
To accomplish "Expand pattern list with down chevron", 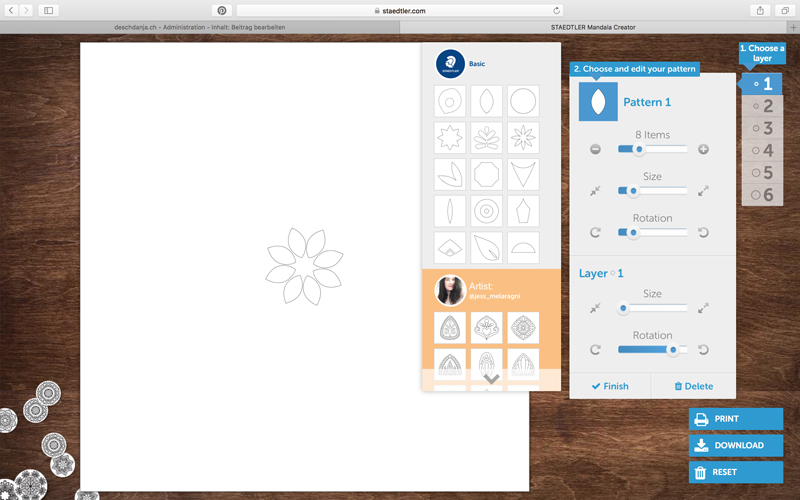I will pos(491,379).
